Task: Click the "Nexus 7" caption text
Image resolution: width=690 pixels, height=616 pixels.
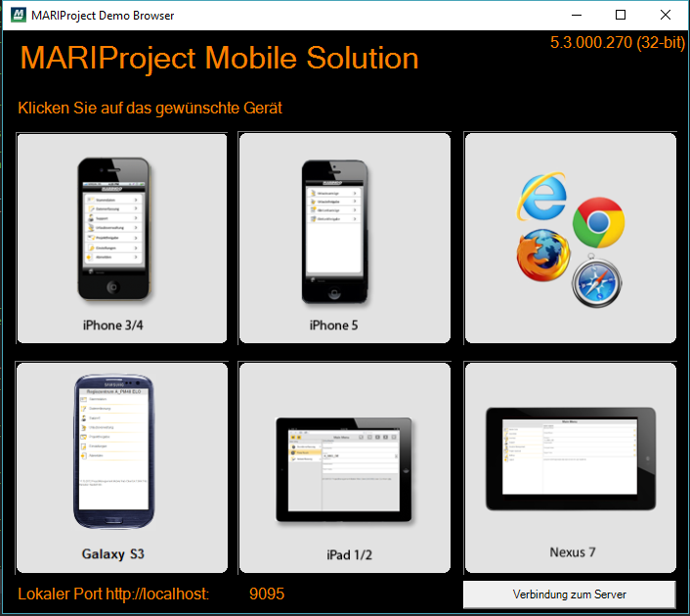Action: 573,552
